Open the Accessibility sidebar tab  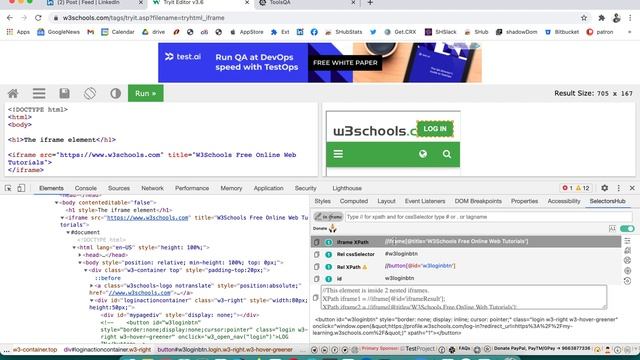tap(564, 201)
